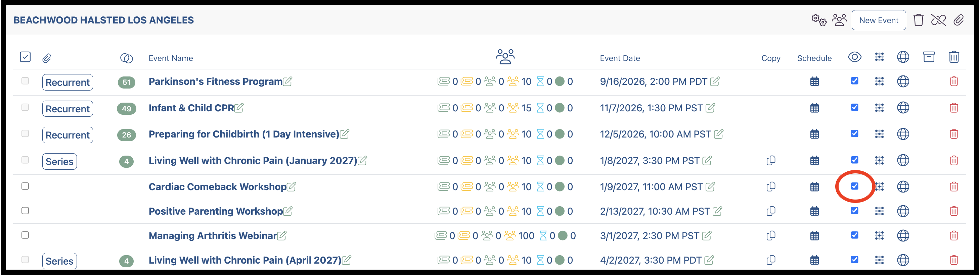Viewport: 980px width, 275px height.
Task: Edit the date of Positive Parenting Workshop
Action: (x=717, y=211)
